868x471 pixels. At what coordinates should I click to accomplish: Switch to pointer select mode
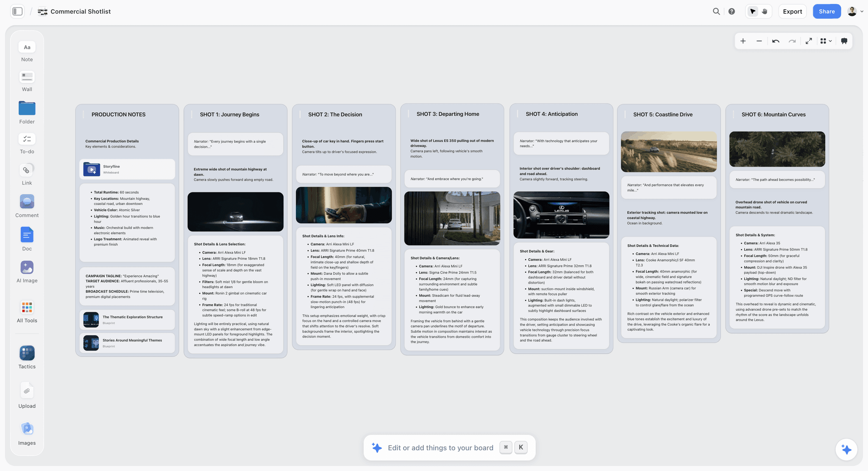tap(753, 11)
